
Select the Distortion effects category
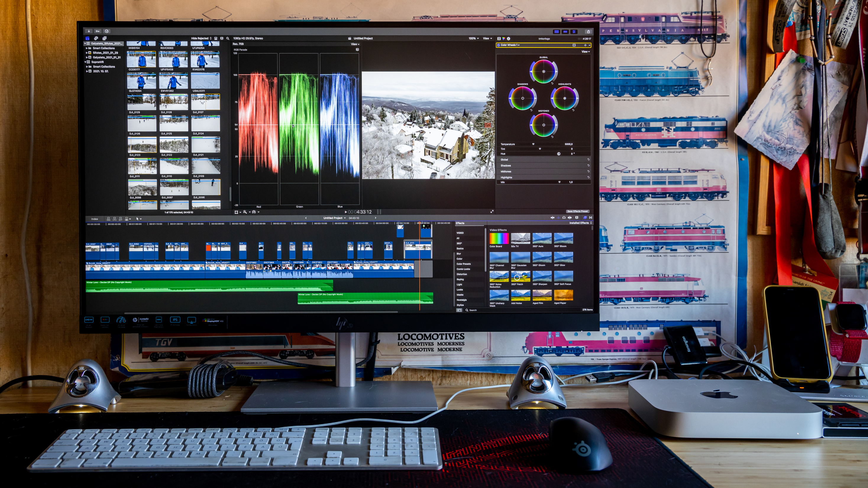[x=462, y=274]
